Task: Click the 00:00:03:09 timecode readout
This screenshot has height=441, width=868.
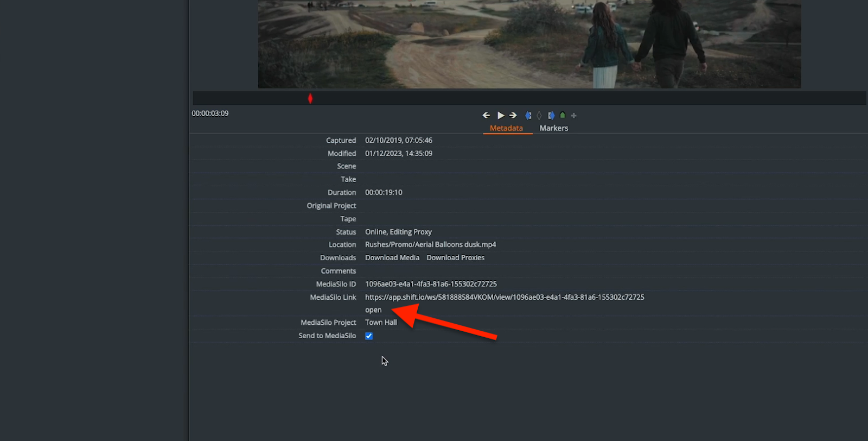Action: pyautogui.click(x=210, y=114)
